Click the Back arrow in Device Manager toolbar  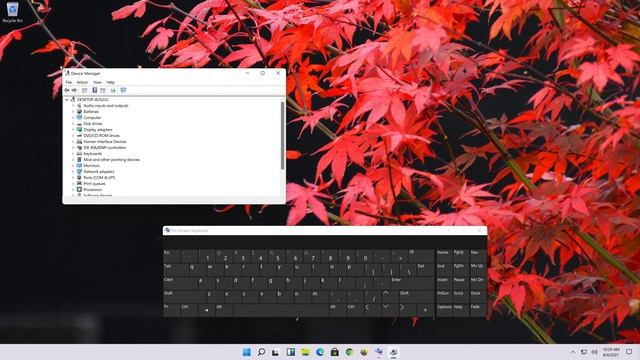point(67,90)
